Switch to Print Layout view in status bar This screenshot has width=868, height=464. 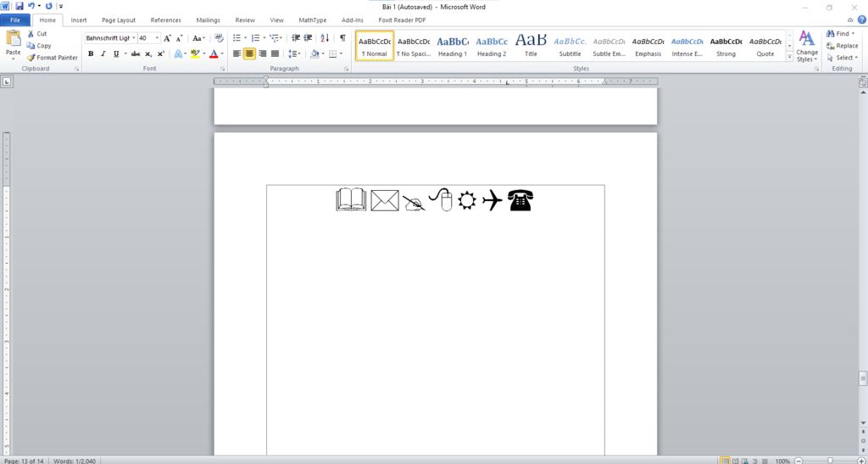coord(725,461)
